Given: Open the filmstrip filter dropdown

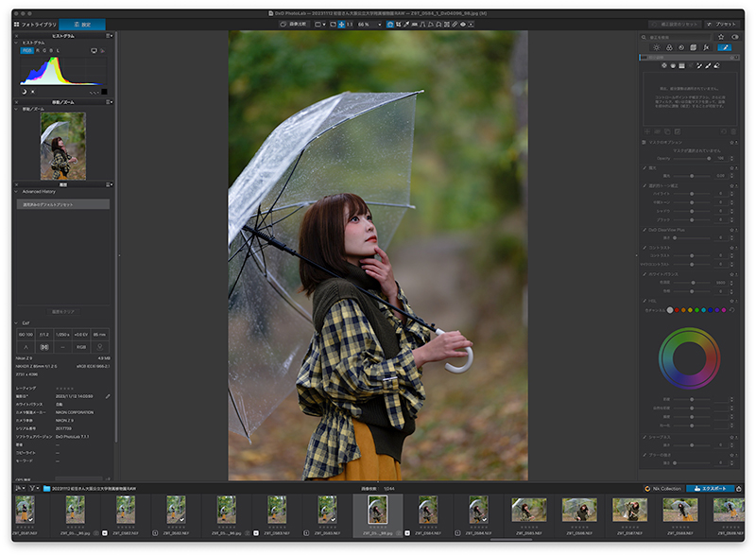Looking at the screenshot, I should click(34, 489).
